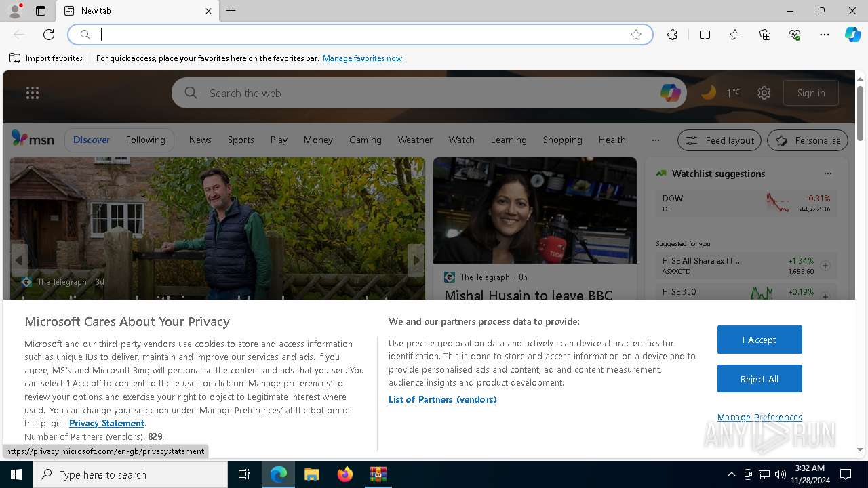
Task: Open Manage Preferences link
Action: click(x=759, y=417)
